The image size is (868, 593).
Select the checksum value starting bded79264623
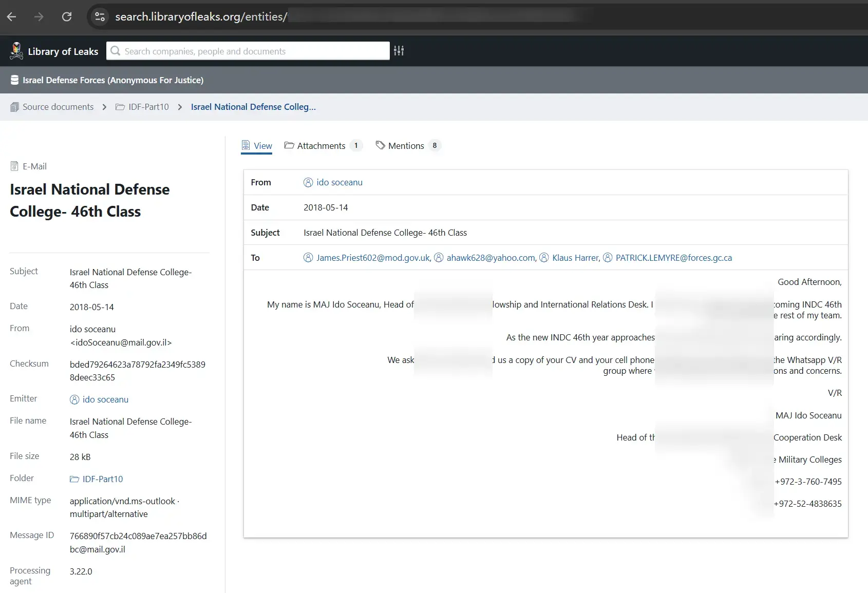pos(138,371)
